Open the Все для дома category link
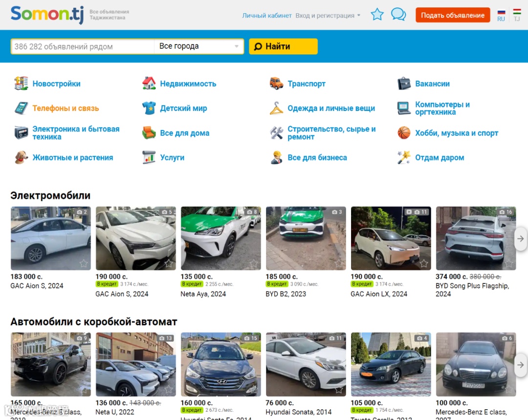The width and height of the screenshot is (528, 420). (184, 133)
